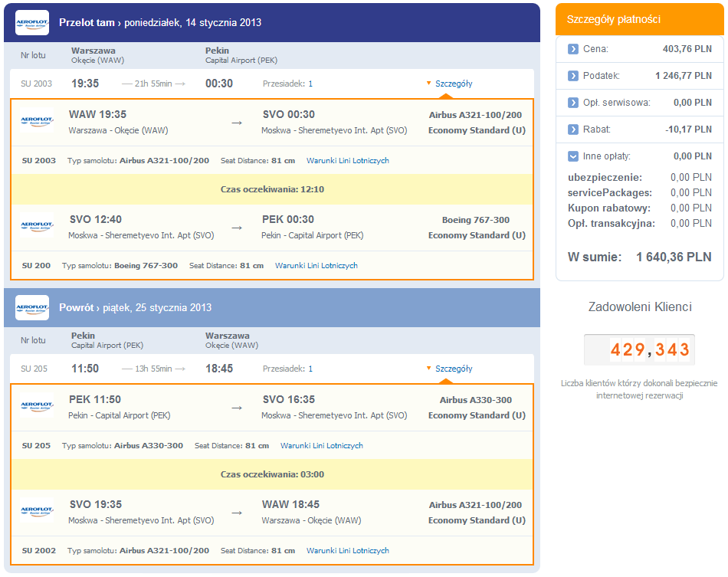Click the Aeroflot logo in return header

tap(32, 307)
